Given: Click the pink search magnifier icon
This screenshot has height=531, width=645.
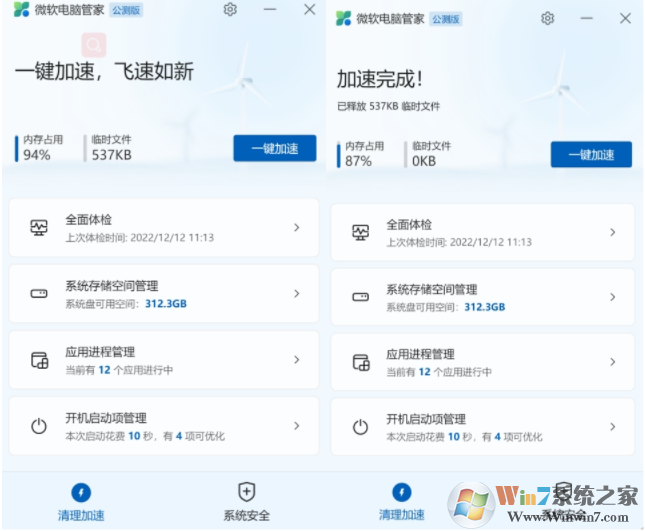Looking at the screenshot, I should (94, 45).
